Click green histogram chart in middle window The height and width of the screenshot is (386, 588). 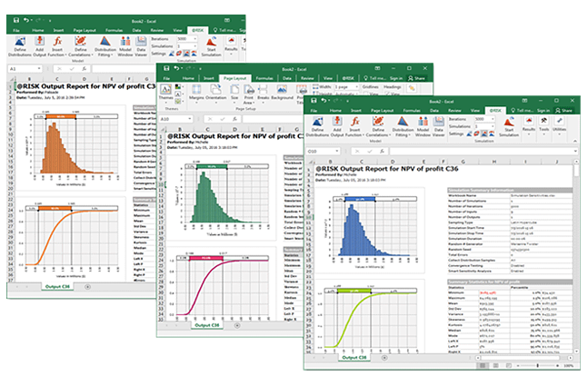(x=221, y=197)
